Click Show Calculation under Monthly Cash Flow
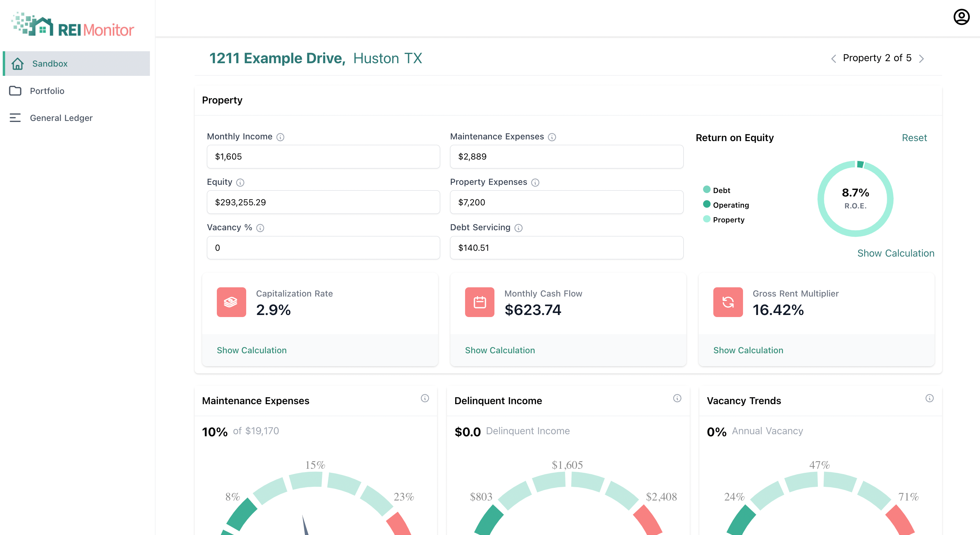980x535 pixels. [500, 350]
